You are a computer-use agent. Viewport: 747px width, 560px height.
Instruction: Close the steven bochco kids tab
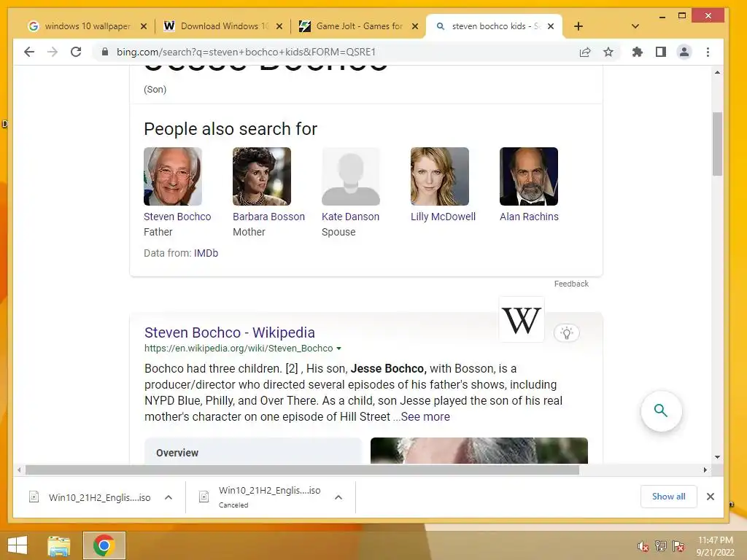pos(551,27)
